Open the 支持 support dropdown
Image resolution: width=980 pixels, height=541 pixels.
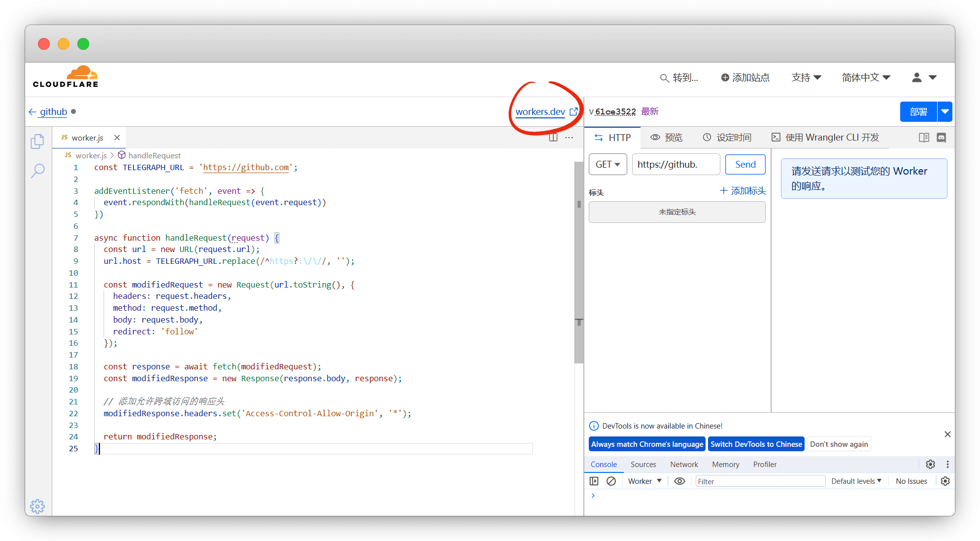806,77
